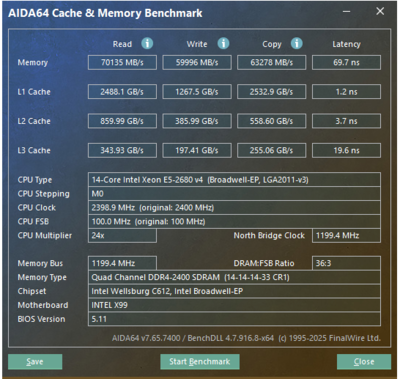The image size is (400, 379).
Task: Minimize the AIDA64 benchmark window
Action: [347, 11]
